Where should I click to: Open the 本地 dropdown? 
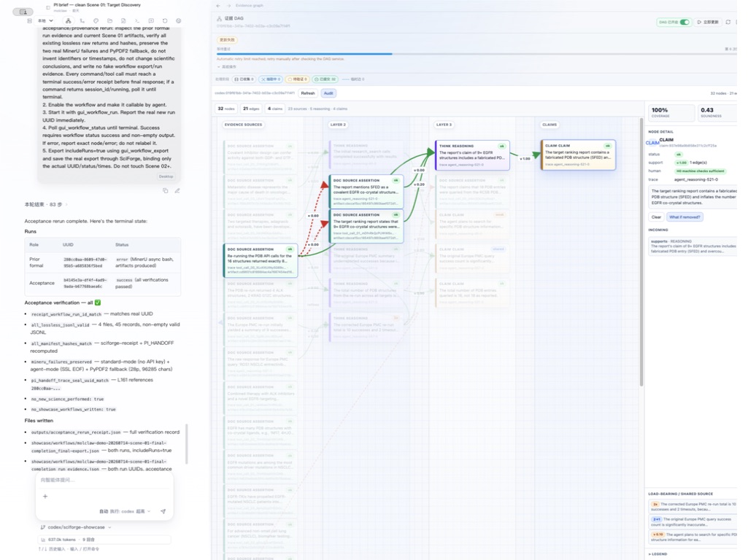click(x=46, y=21)
